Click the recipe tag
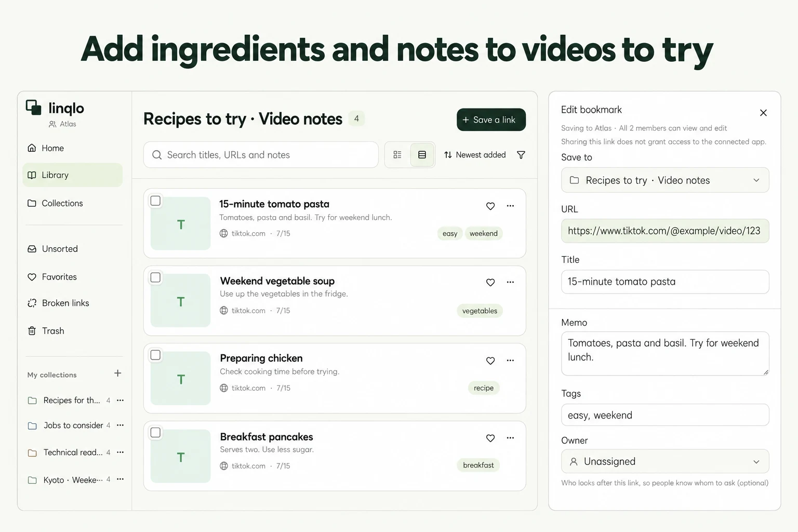 tap(484, 388)
